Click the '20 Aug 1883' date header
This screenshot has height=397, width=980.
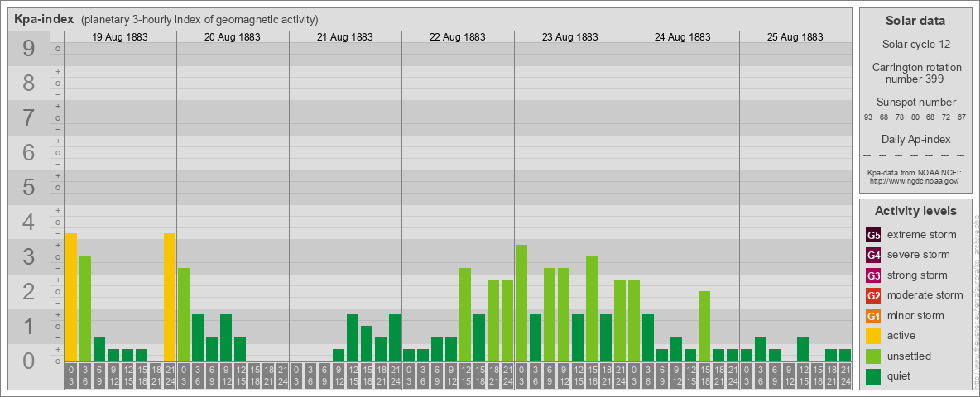(x=233, y=37)
